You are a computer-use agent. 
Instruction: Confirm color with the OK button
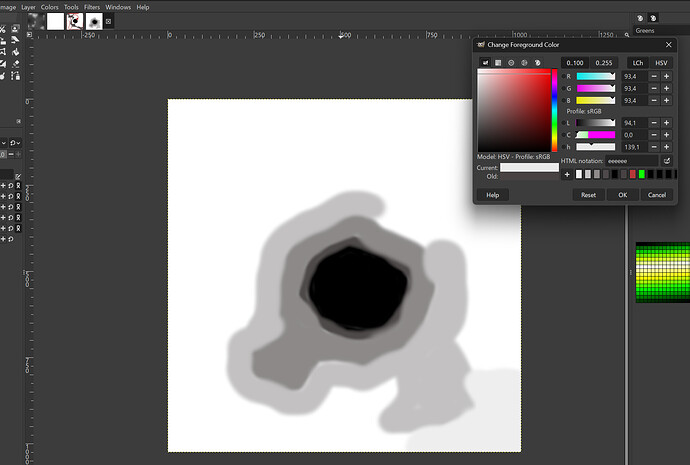[623, 195]
